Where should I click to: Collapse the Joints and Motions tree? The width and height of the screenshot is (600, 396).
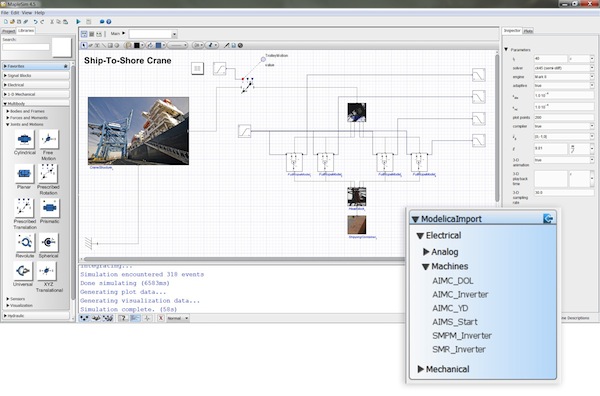8,124
